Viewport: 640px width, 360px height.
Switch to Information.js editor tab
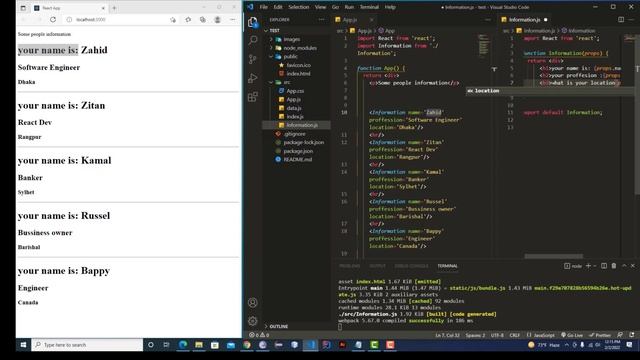click(x=524, y=19)
